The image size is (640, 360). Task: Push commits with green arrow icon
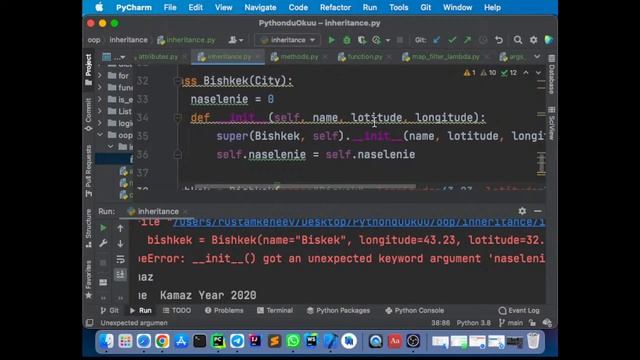467,40
